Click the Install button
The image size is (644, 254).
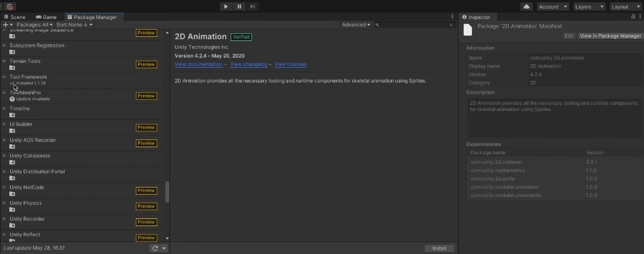pyautogui.click(x=439, y=248)
